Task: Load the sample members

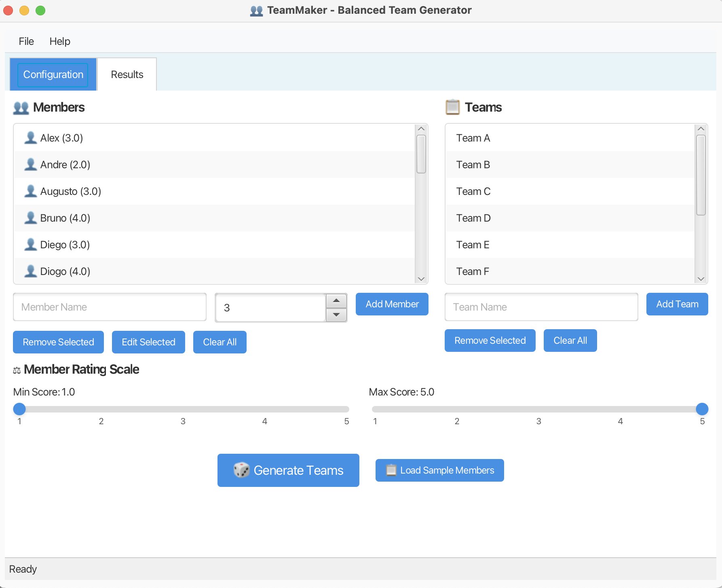Action: 439,470
